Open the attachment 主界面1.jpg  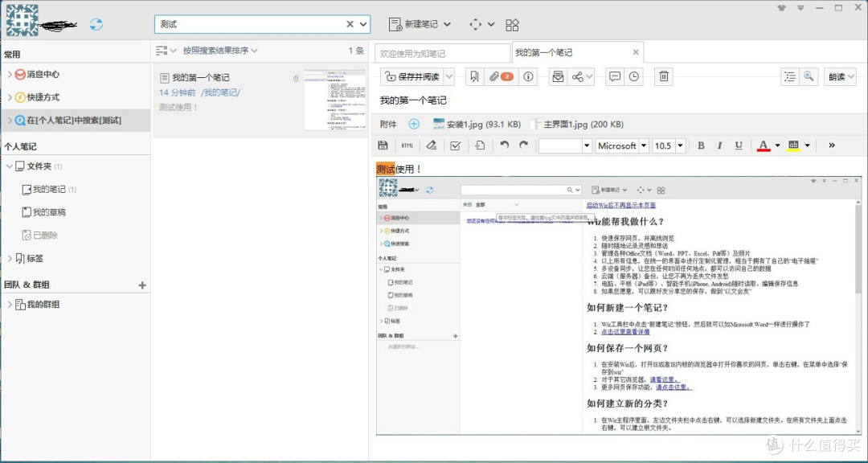tap(577, 124)
